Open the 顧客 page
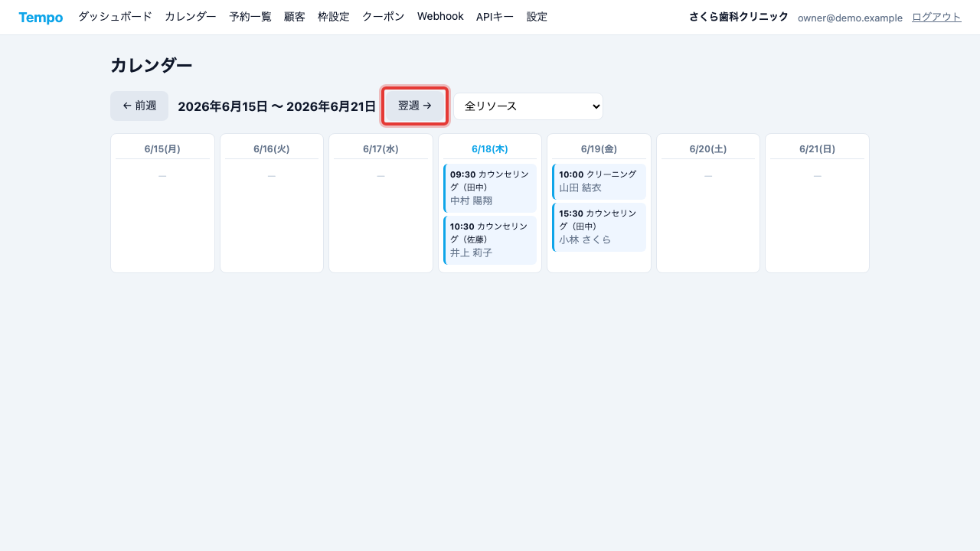 tap(295, 17)
